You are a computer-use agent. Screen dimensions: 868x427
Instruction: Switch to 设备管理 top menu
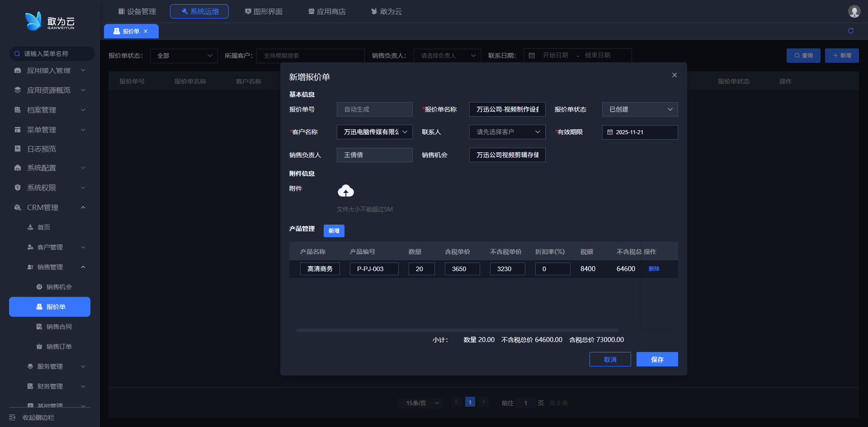(137, 11)
